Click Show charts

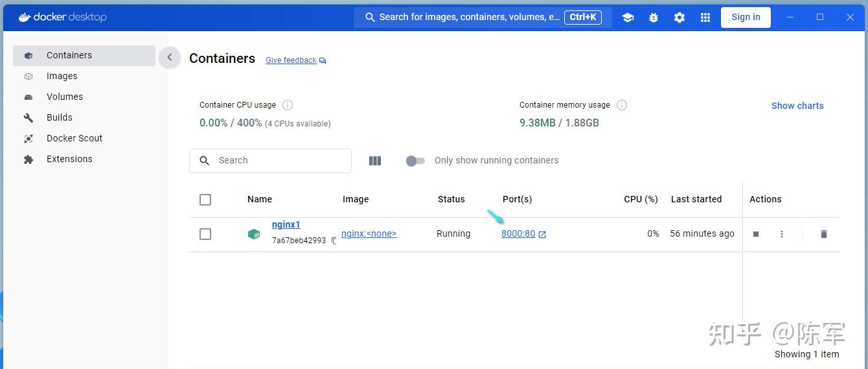[x=797, y=106]
